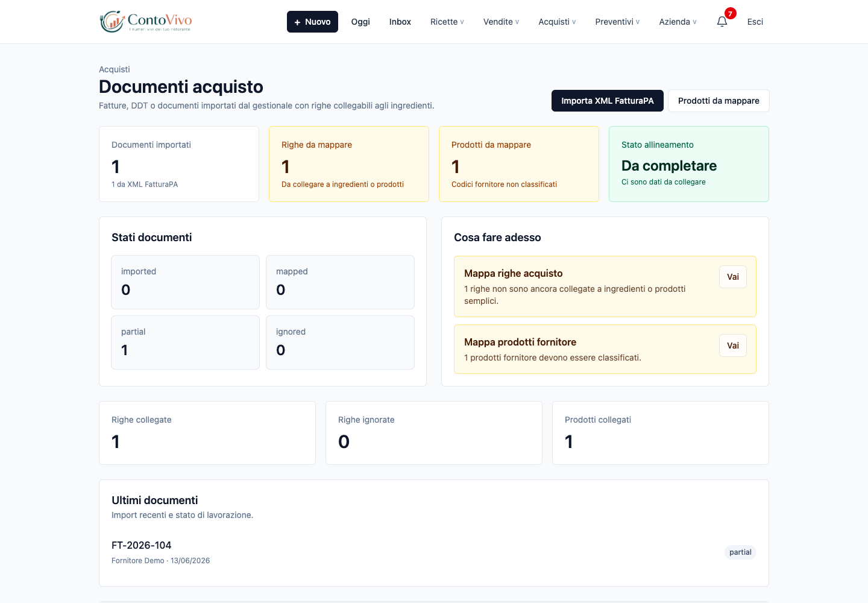Click the Stato allineamento card
This screenshot has height=603, width=868.
point(689,164)
